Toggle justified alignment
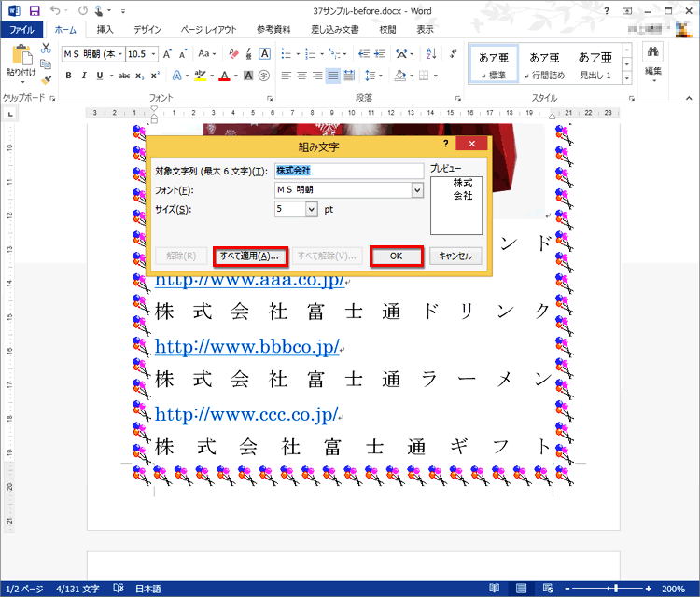 333,76
